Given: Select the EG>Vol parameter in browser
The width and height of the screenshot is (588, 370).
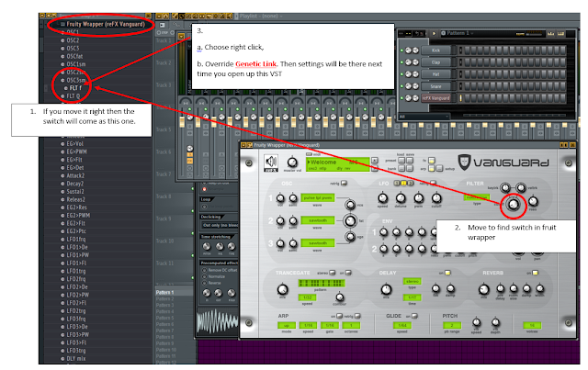Looking at the screenshot, I should (x=74, y=143).
